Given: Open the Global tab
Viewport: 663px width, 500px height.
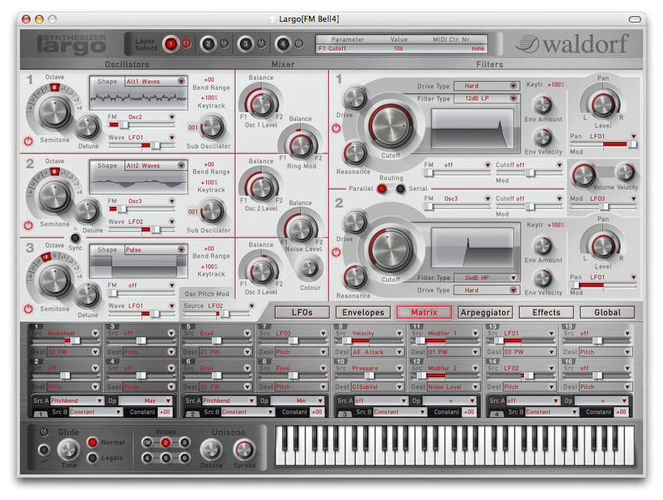Looking at the screenshot, I should coord(607,312).
